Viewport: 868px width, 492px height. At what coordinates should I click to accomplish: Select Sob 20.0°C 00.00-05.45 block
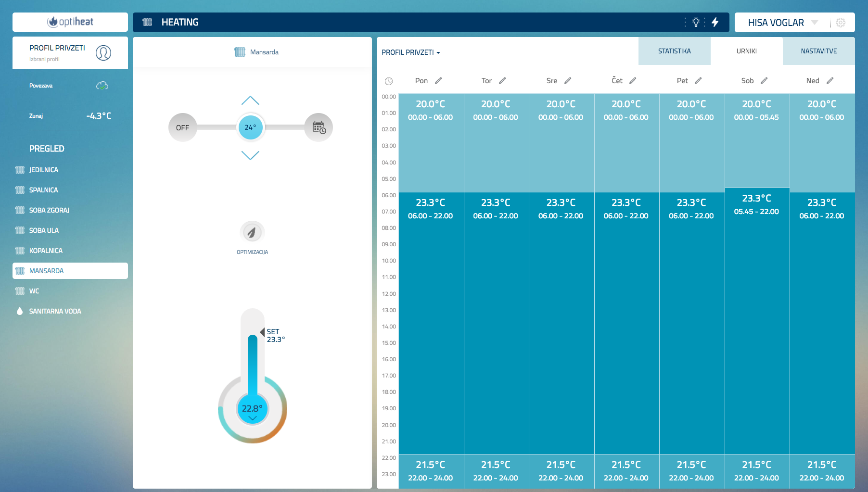pyautogui.click(x=757, y=140)
